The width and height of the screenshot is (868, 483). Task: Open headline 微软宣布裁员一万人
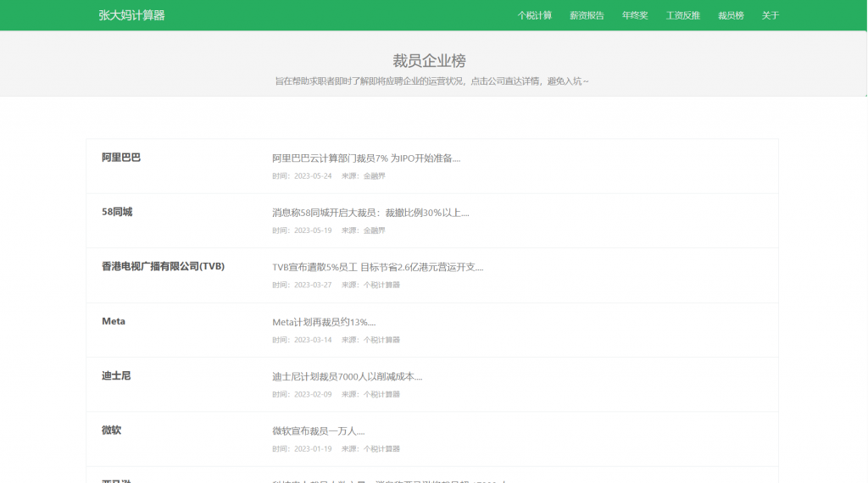click(x=319, y=431)
